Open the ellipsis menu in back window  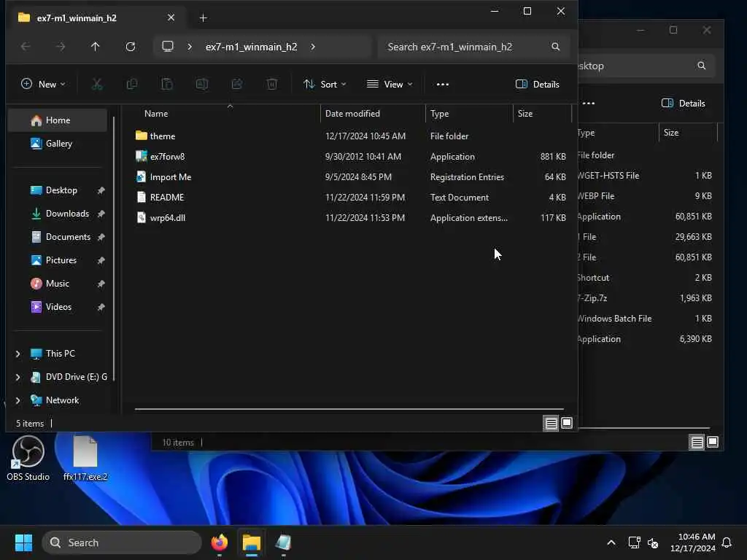coord(589,104)
